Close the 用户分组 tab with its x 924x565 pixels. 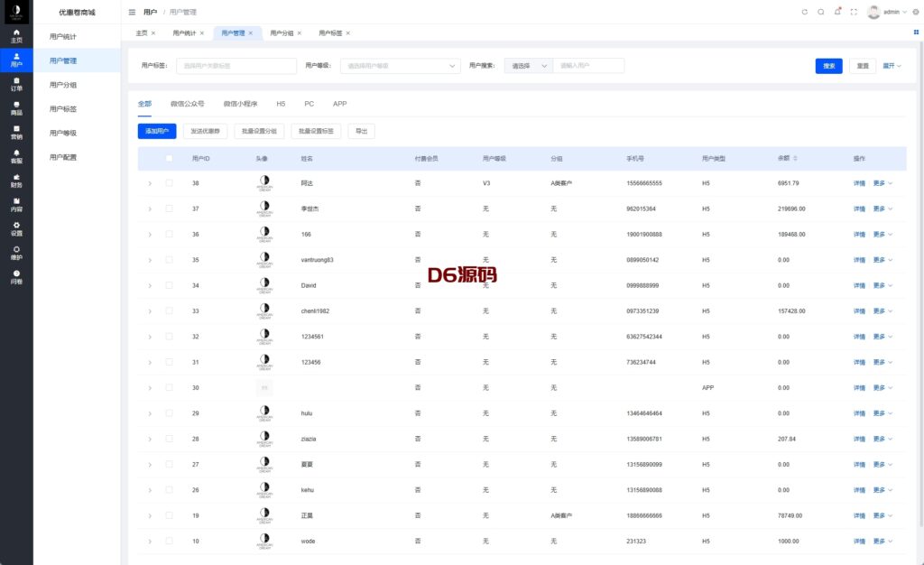click(300, 33)
